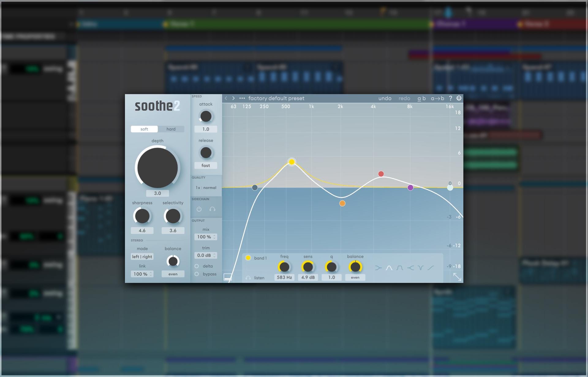Click the resize arrows icon in graph corner
This screenshot has width=588, height=377.
click(x=457, y=277)
